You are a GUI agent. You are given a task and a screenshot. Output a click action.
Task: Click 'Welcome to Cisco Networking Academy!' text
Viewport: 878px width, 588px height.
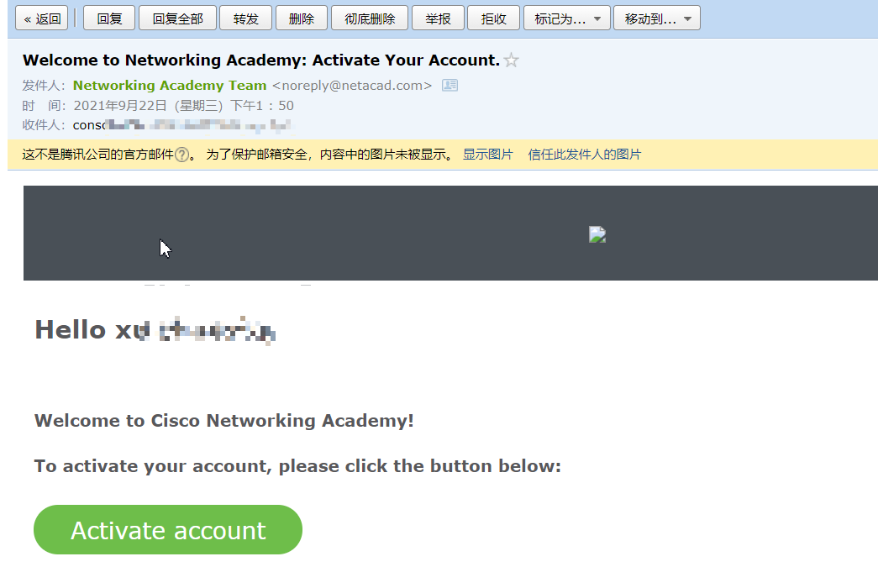[224, 421]
